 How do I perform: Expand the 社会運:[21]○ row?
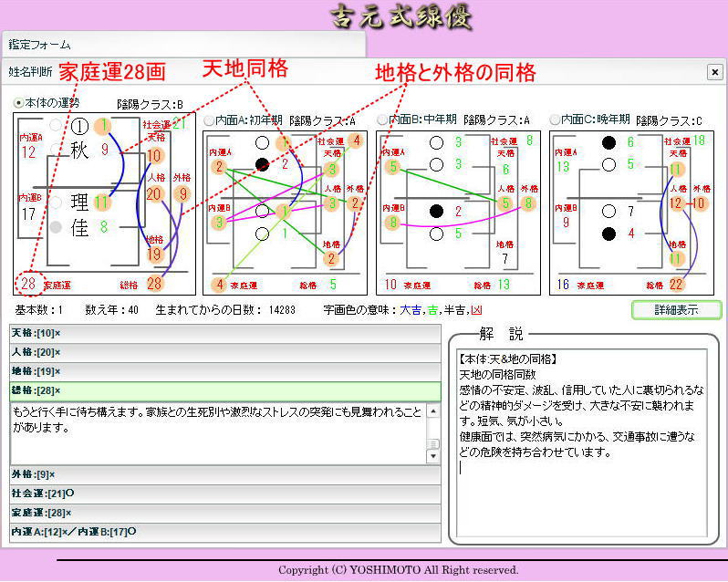(225, 494)
